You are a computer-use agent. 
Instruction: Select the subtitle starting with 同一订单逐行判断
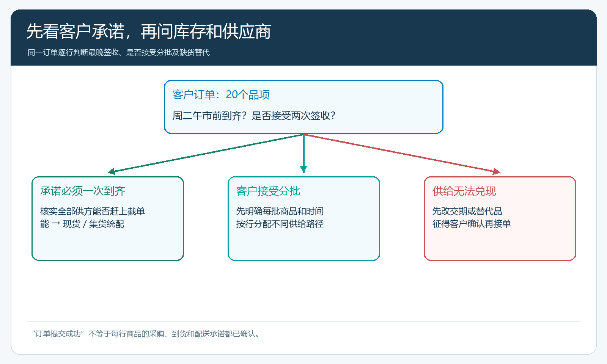(x=119, y=52)
